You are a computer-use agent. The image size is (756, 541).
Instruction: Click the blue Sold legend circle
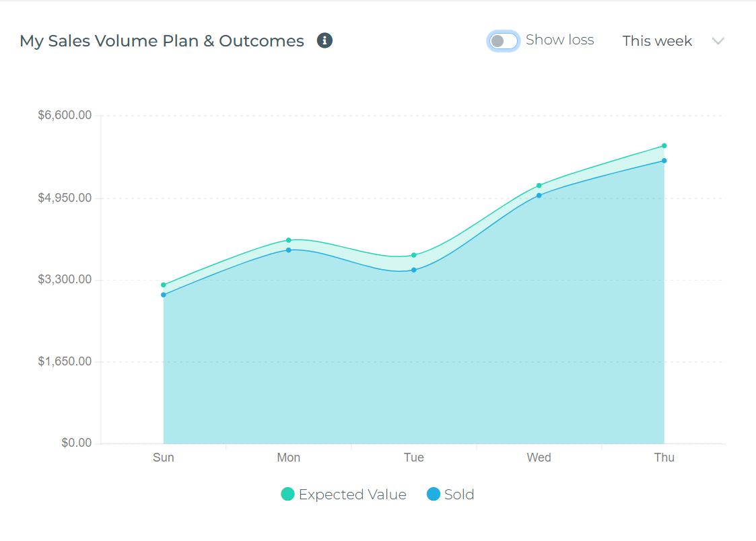click(434, 495)
